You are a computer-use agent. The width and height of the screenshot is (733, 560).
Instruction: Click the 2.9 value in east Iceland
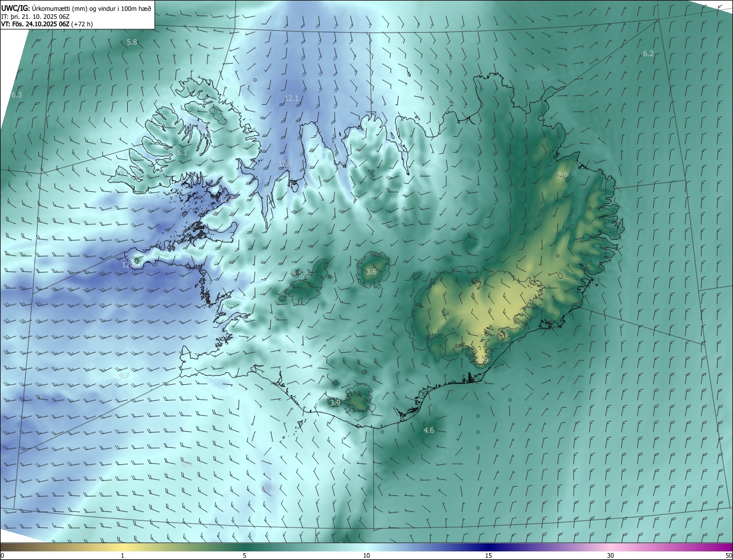coord(562,175)
